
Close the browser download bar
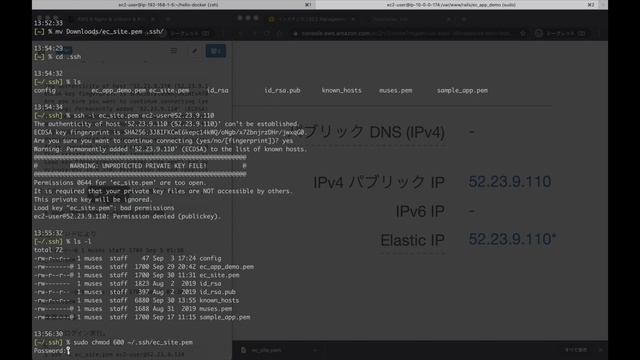600,350
